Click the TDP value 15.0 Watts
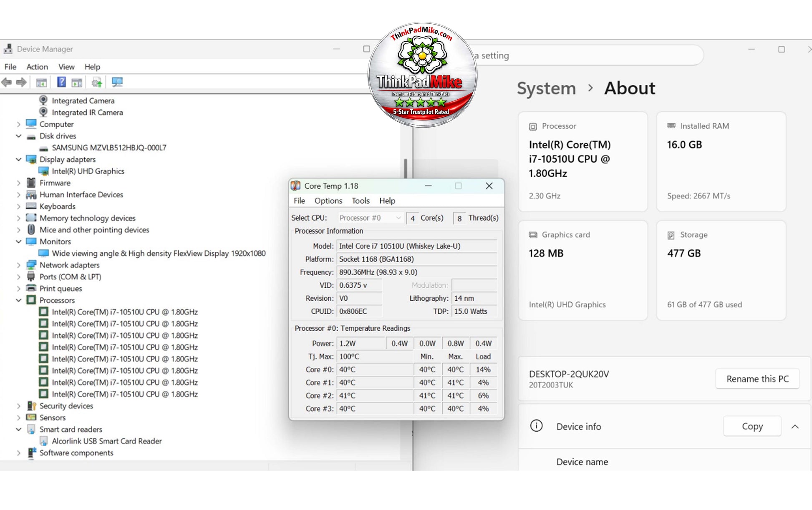The image size is (812, 510). (x=474, y=311)
